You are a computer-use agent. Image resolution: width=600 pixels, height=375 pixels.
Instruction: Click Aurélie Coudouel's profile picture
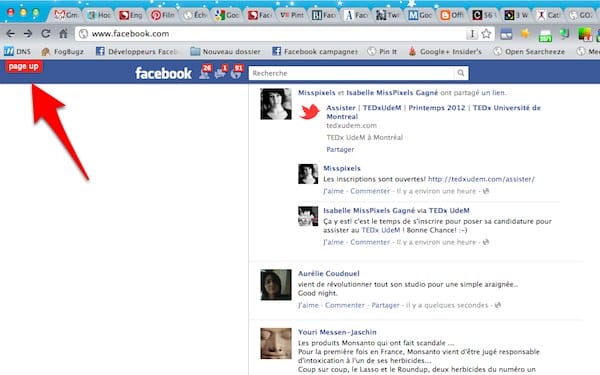tap(276, 285)
